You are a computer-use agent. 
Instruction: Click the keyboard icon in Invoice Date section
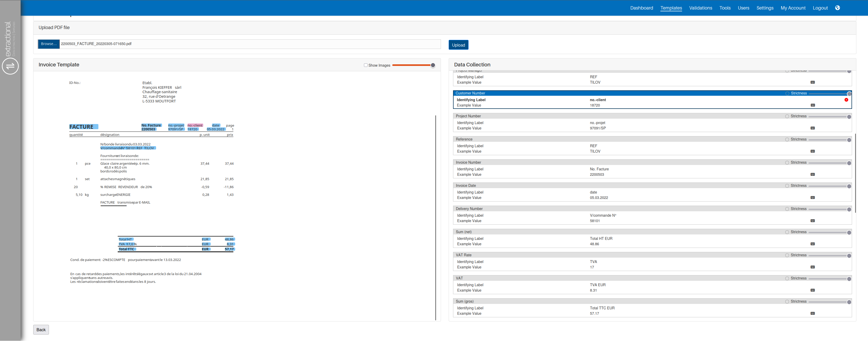click(812, 198)
